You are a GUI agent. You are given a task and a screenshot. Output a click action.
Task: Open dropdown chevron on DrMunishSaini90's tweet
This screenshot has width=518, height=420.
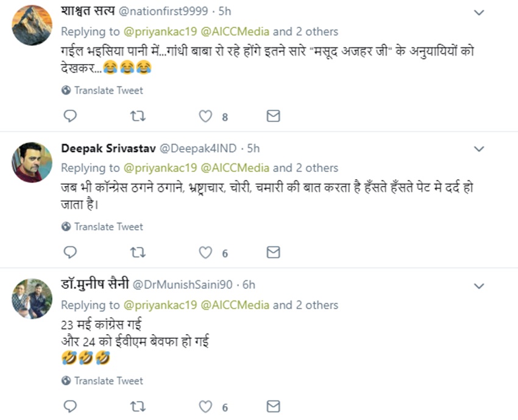[480, 285]
